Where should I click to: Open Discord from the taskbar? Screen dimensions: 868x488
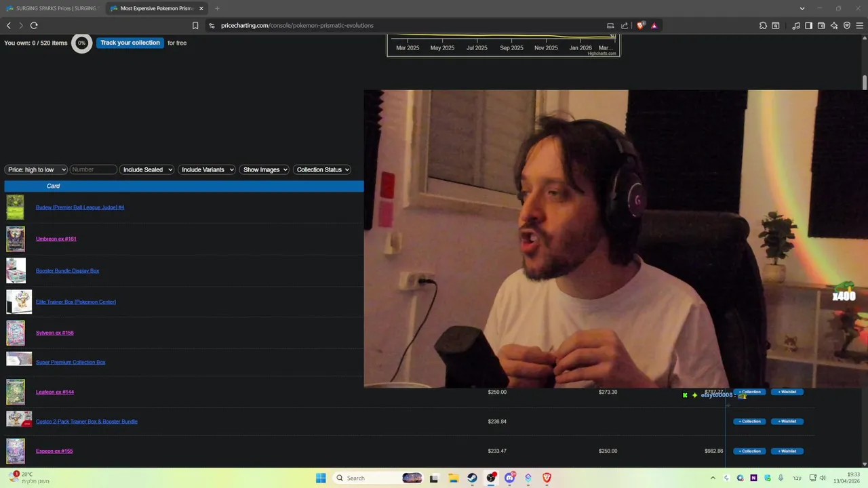509,478
